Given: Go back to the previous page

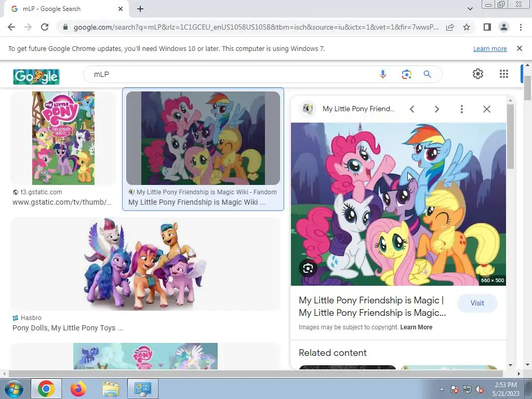Looking at the screenshot, I should (x=11, y=27).
